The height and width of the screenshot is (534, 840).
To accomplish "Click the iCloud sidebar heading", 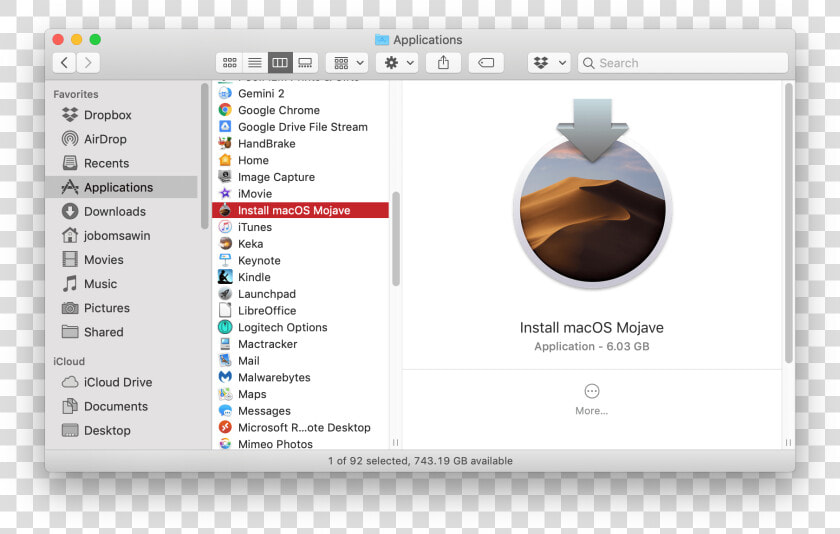I will 69,362.
